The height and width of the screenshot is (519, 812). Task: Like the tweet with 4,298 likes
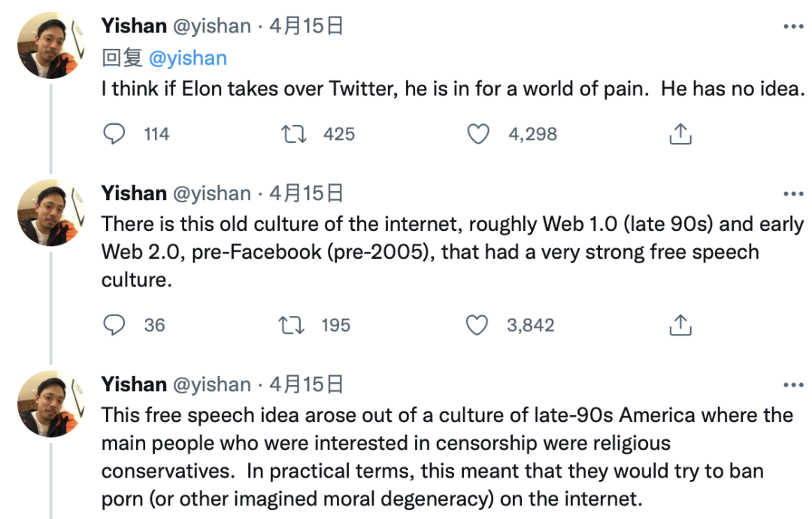(478, 134)
